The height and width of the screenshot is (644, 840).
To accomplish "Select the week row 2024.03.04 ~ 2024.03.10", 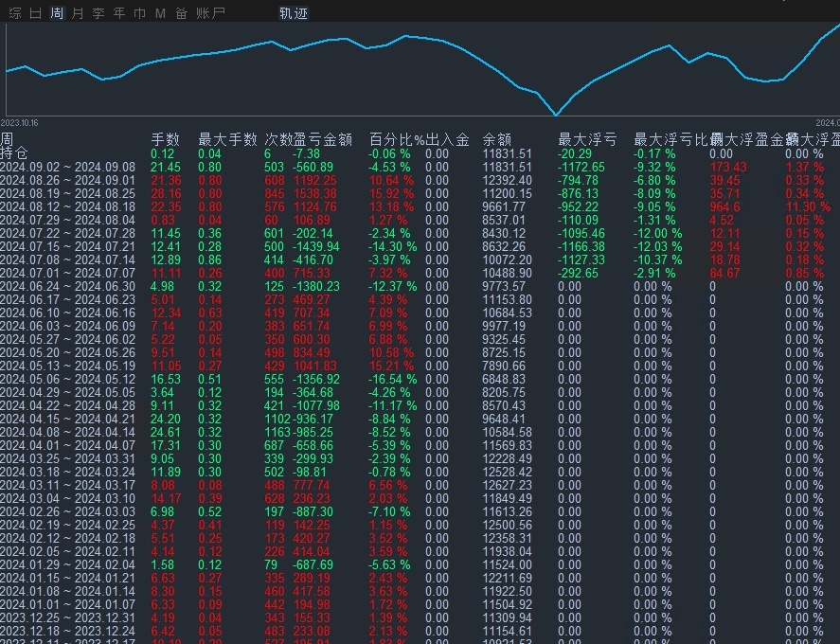I will (420, 499).
